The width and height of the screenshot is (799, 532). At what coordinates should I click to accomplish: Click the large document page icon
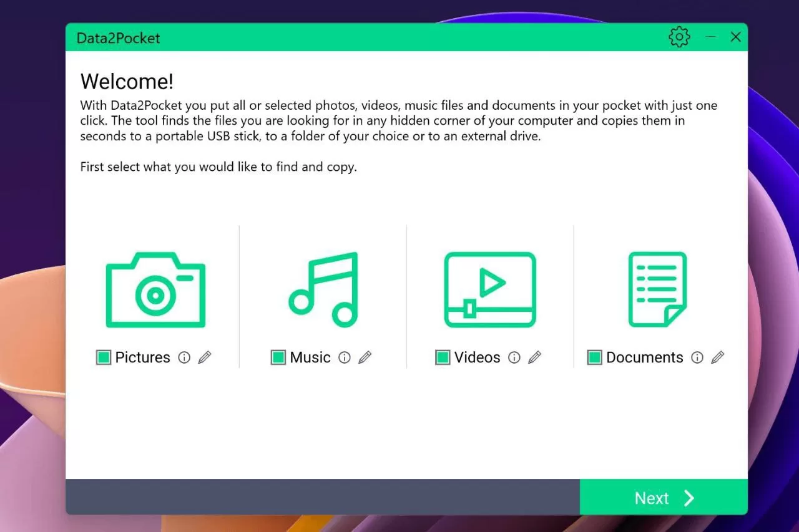pyautogui.click(x=657, y=289)
